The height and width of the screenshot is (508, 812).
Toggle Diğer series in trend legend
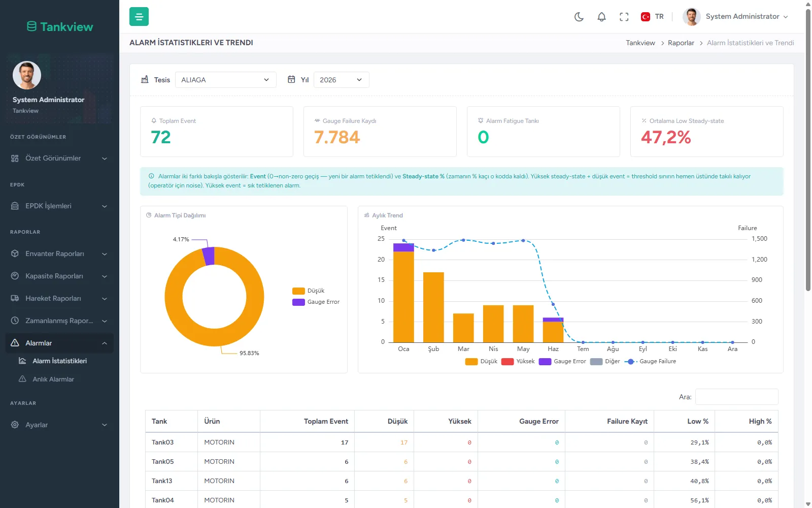(x=605, y=361)
